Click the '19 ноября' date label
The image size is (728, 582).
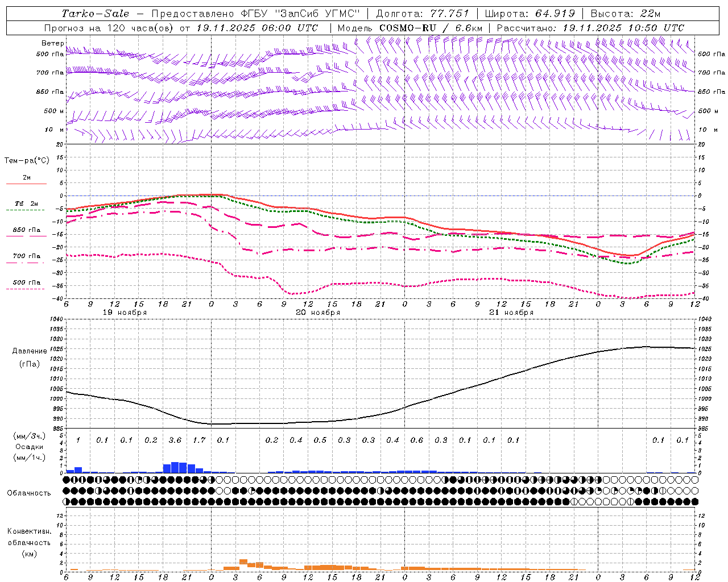pos(125,313)
